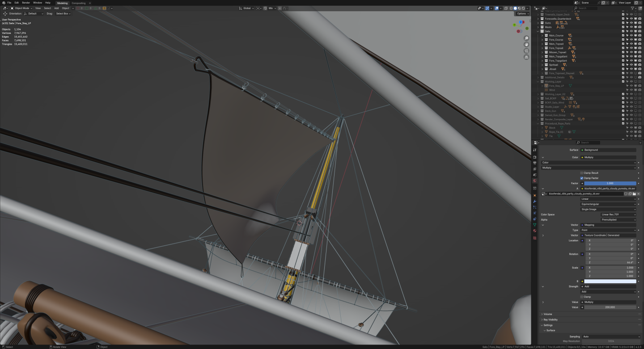
Task: Collapse the Sails collection
Action: [538, 31]
